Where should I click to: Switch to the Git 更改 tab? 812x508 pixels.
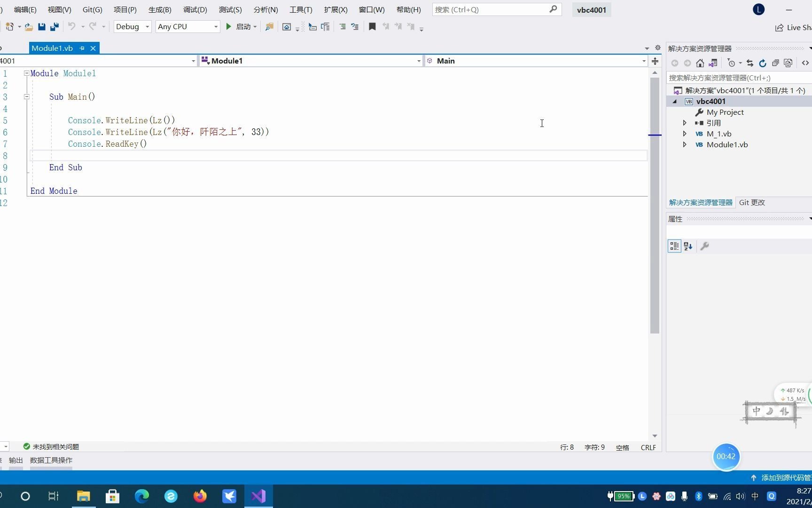pyautogui.click(x=752, y=202)
